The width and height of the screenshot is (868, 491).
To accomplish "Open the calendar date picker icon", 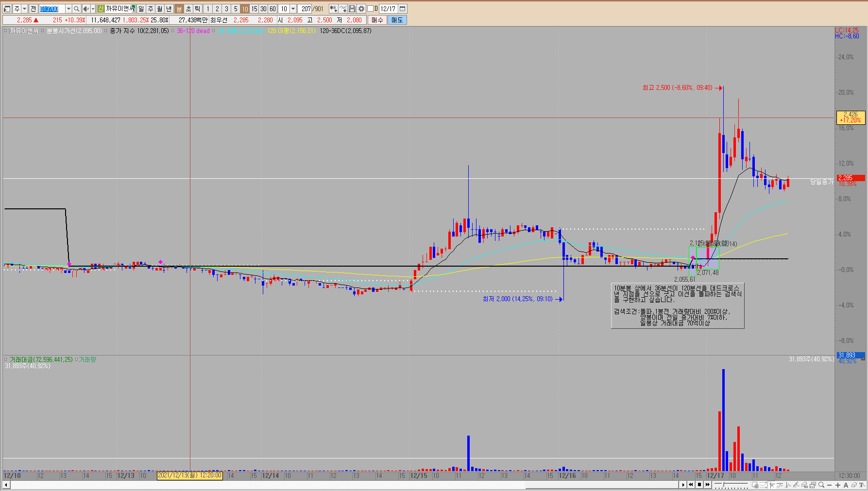I will [x=403, y=9].
